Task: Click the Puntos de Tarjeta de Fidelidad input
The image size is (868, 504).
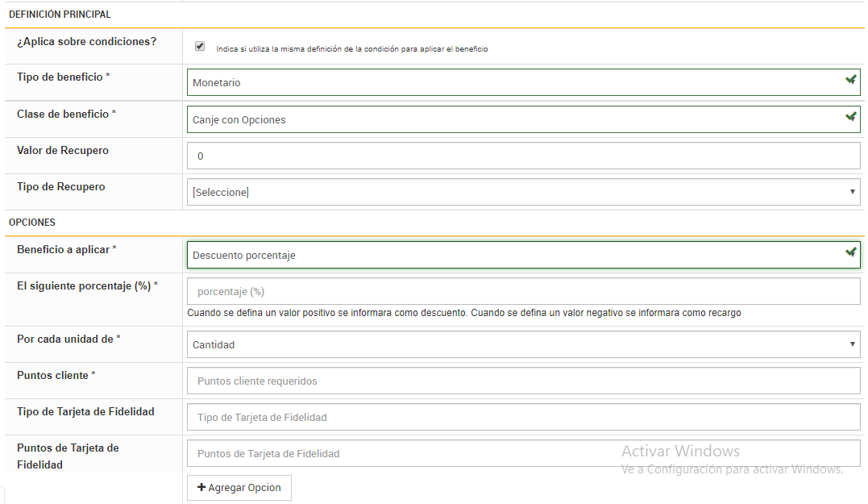Action: click(x=523, y=453)
